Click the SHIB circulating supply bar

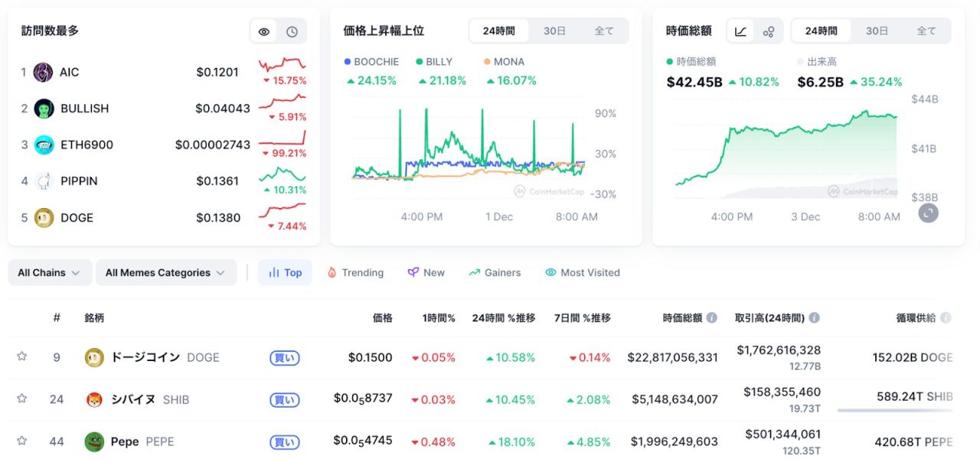point(894,410)
